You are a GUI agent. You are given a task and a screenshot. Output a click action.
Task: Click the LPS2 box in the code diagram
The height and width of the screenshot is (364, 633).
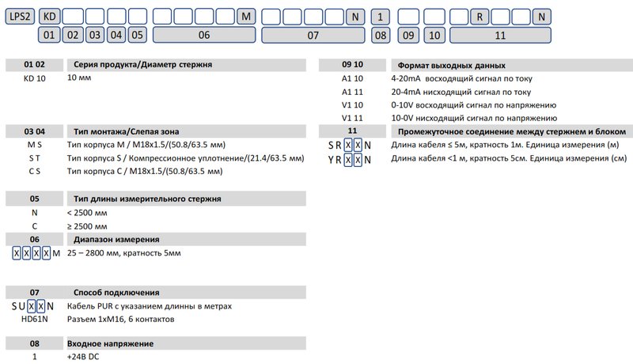pos(20,17)
